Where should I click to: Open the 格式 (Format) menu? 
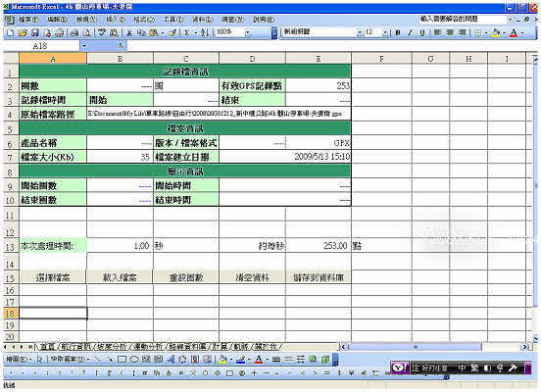144,20
